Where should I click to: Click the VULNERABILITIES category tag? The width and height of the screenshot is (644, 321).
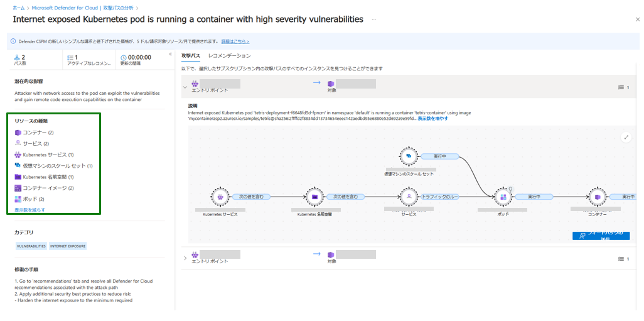[x=31, y=246]
